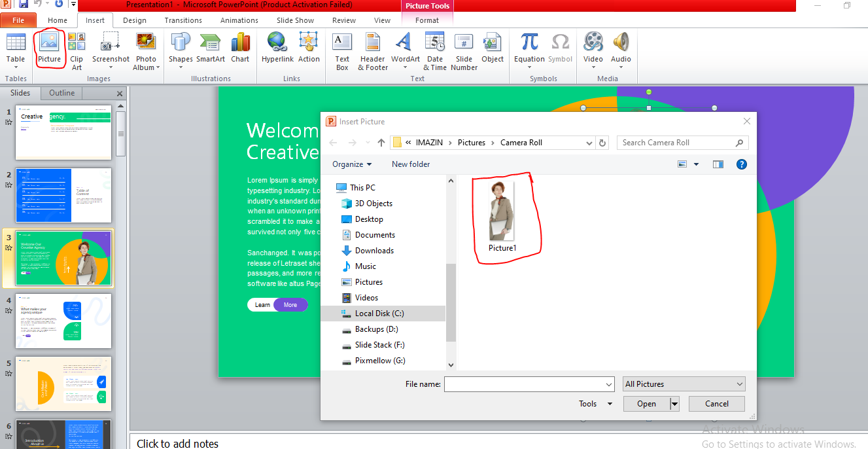Select slide 4 thumbnail in Slides panel
Screen dimensions: 868x449
point(63,321)
